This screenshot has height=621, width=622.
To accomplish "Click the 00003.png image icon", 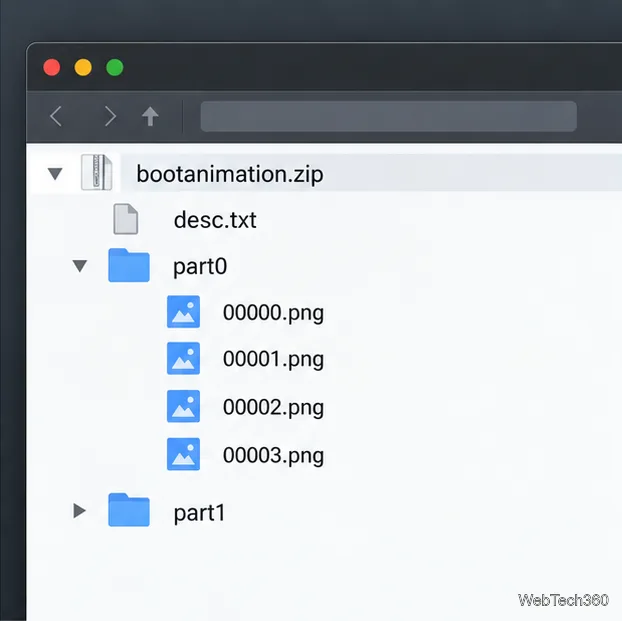I will coord(183,454).
